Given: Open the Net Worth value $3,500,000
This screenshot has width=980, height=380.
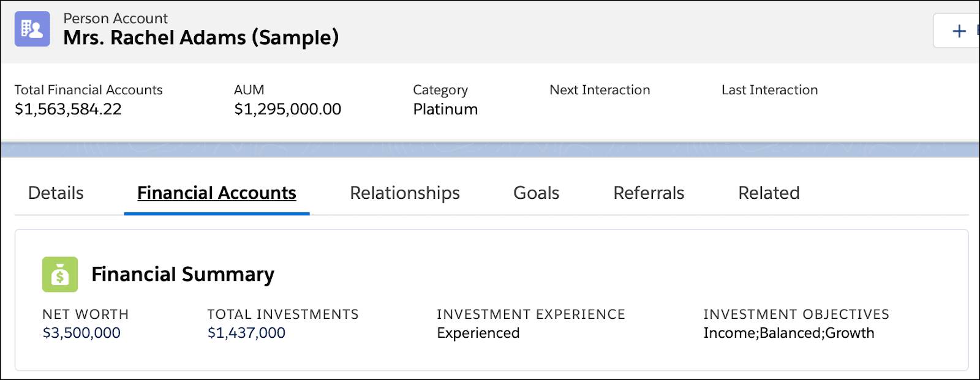Looking at the screenshot, I should point(80,333).
